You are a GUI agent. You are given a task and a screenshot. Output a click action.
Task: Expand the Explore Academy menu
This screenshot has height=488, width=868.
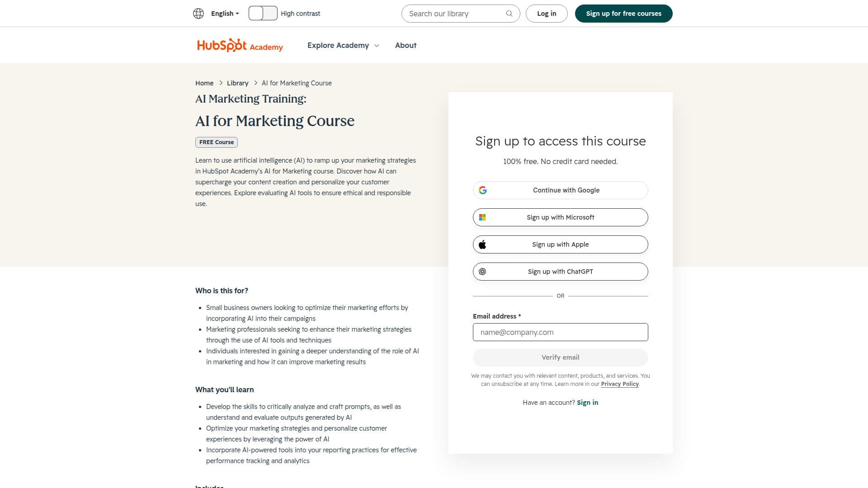point(343,45)
